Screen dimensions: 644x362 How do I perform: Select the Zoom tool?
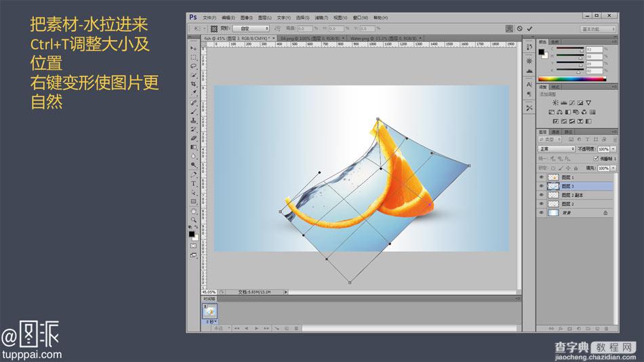pyautogui.click(x=193, y=220)
